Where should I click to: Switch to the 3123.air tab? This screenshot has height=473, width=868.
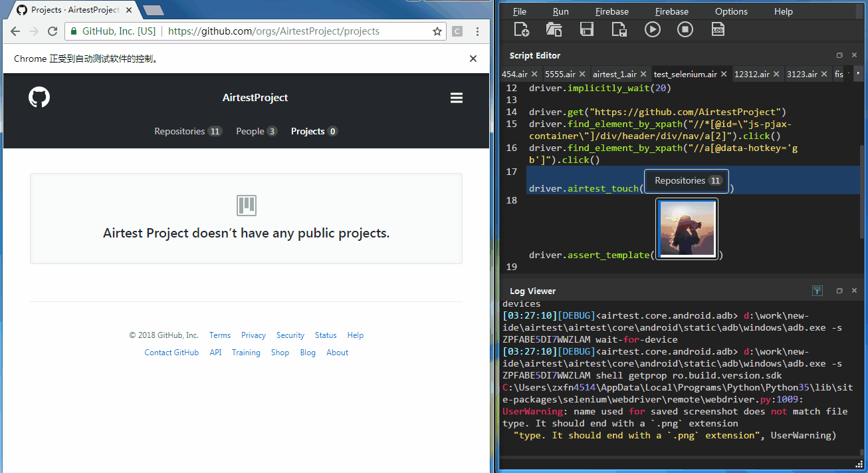[x=802, y=75]
